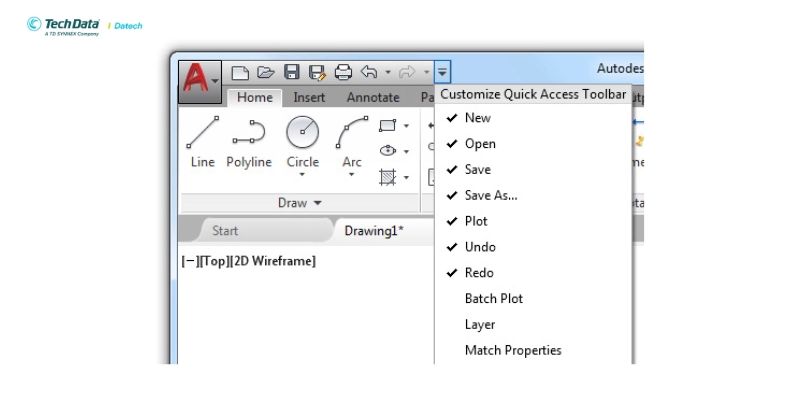The image size is (800, 400).
Task: Click the Open folder icon
Action: [266, 72]
